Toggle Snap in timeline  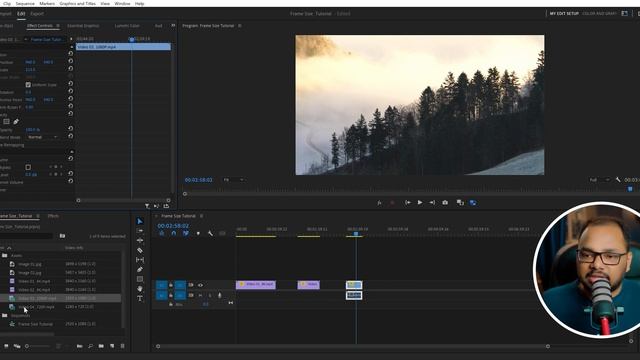(x=173, y=233)
